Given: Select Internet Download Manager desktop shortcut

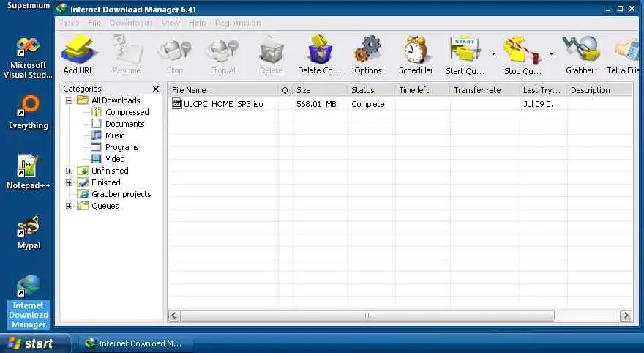Looking at the screenshot, I should point(29,302).
